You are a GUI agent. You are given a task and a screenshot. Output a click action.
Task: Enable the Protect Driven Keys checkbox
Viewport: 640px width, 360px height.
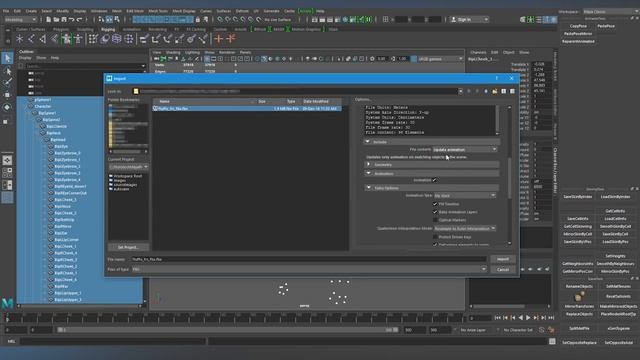(x=435, y=237)
